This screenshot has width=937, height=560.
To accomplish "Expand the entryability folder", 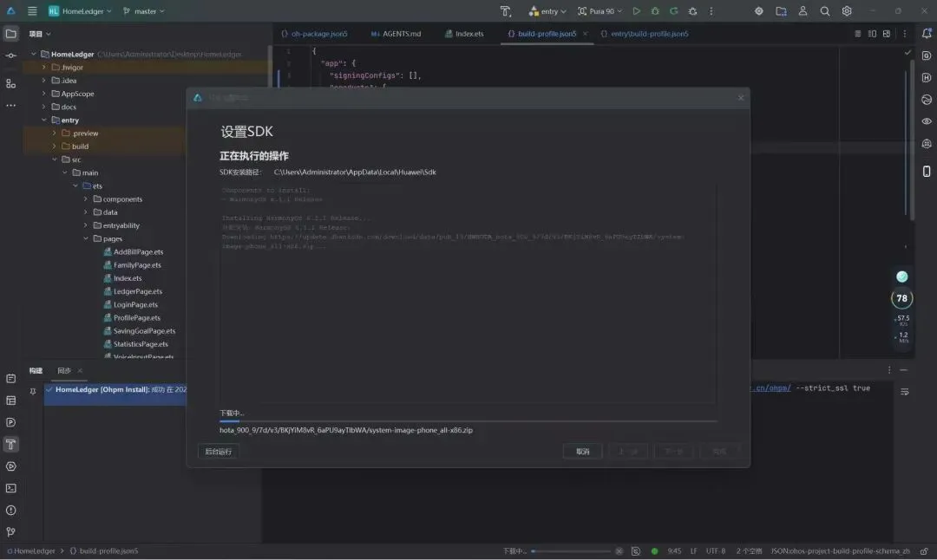I will pos(86,225).
